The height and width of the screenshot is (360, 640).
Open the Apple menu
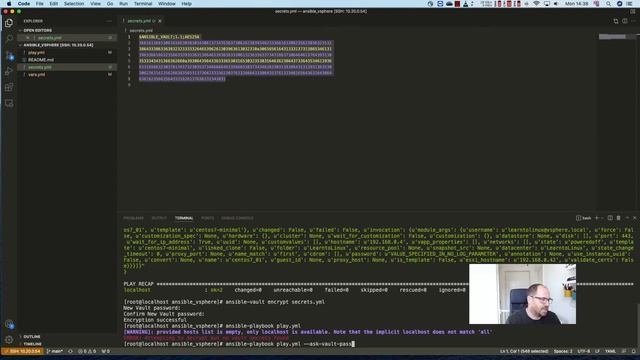click(9, 4)
